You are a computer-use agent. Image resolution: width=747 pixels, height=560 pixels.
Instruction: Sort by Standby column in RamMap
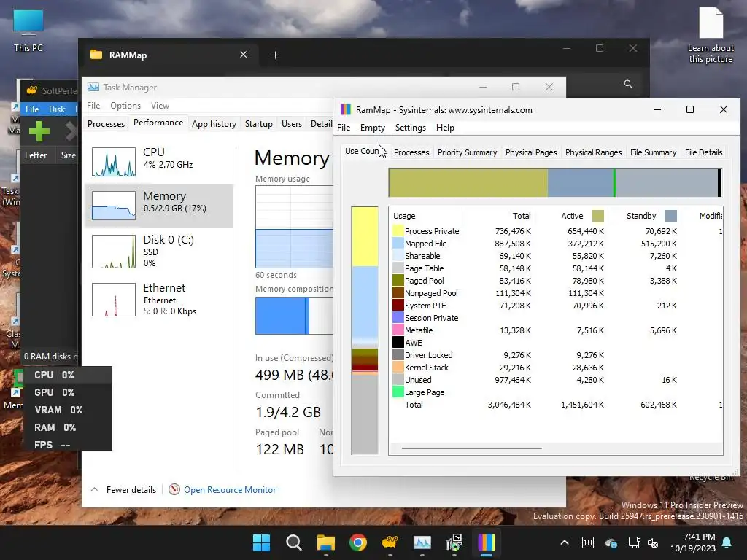click(644, 216)
